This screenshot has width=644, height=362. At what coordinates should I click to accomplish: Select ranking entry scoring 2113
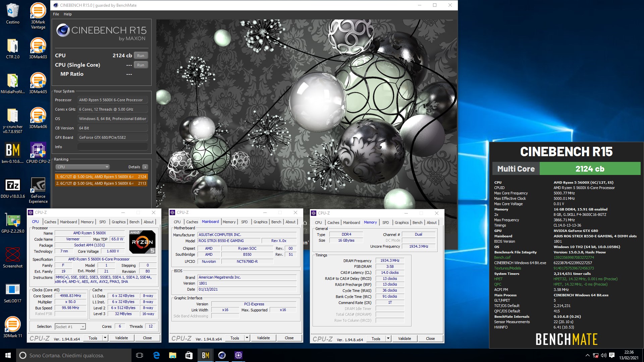click(x=101, y=183)
